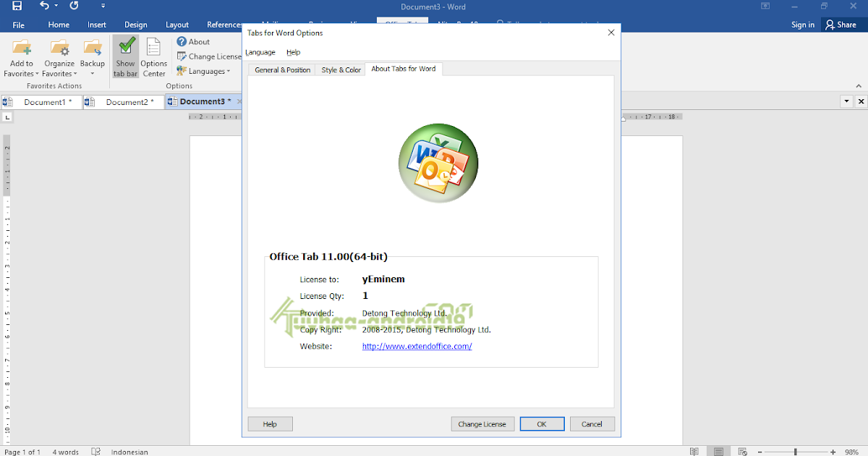
Task: Expand the Languages dropdown in ribbon
Action: tap(203, 71)
